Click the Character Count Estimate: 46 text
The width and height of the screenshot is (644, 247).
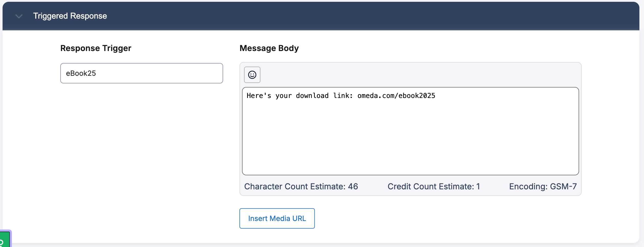(x=301, y=187)
